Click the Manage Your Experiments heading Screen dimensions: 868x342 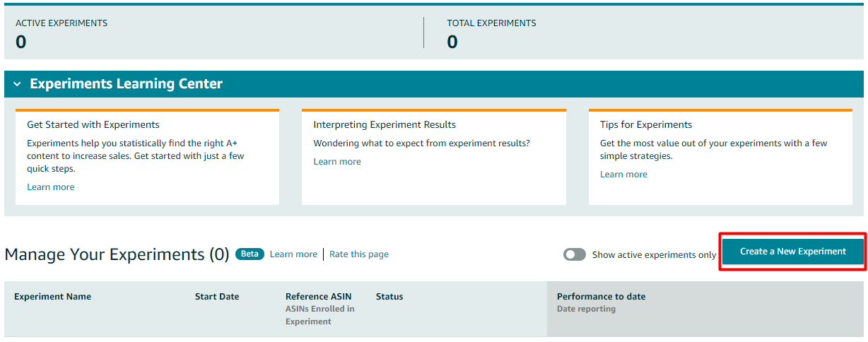point(117,254)
